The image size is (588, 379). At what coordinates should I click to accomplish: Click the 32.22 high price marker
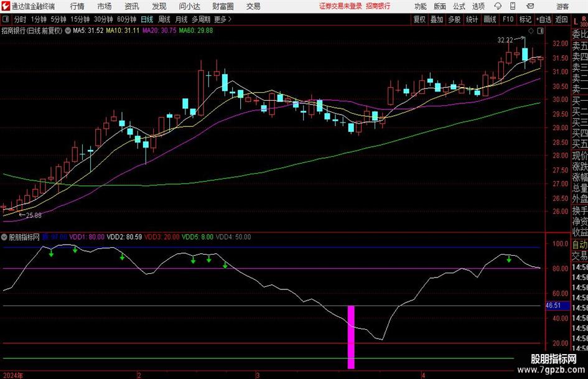505,40
